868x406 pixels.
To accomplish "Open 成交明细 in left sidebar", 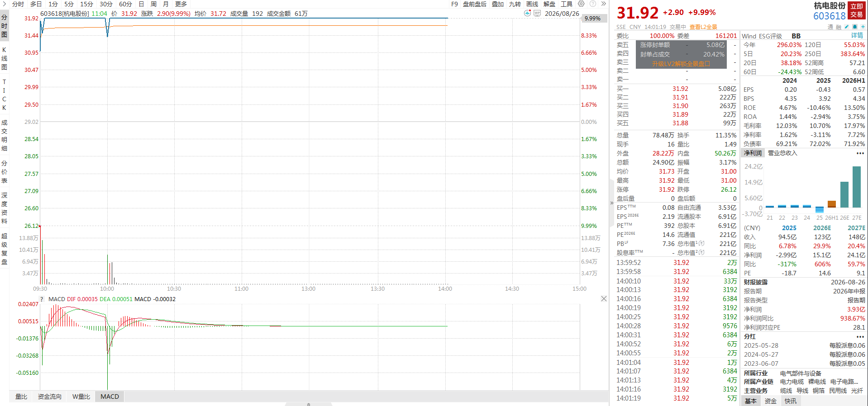I will click(x=4, y=135).
